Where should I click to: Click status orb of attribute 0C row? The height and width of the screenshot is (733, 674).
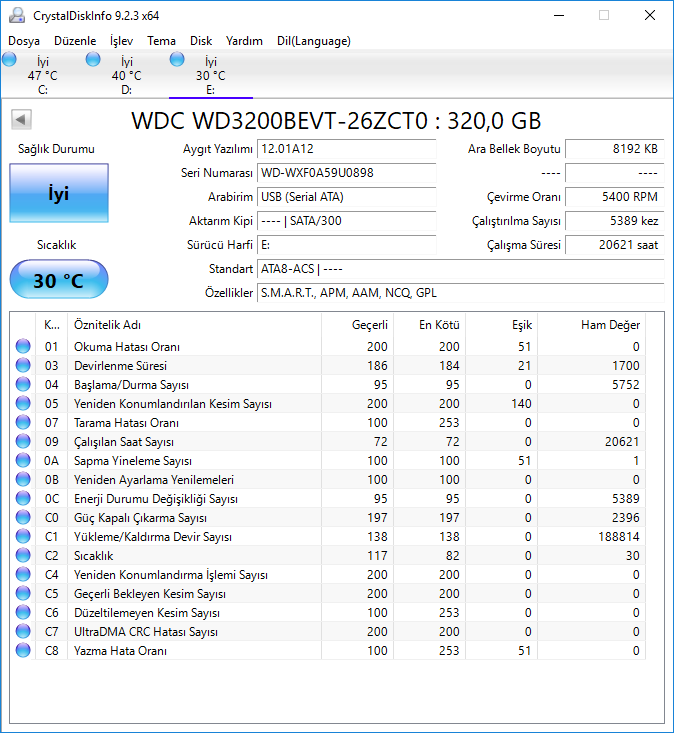point(23,498)
